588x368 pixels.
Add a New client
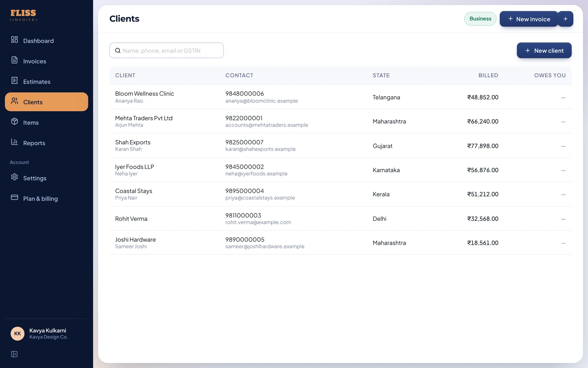click(x=544, y=50)
